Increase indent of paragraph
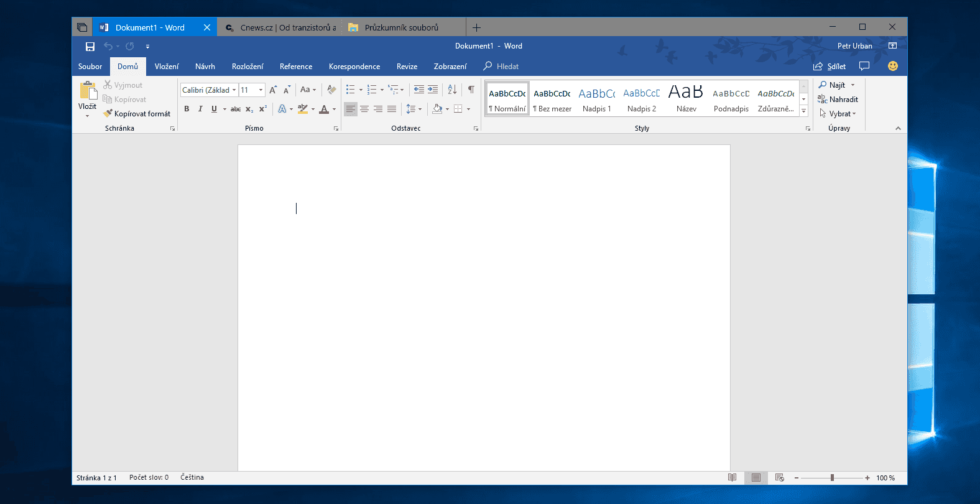 pyautogui.click(x=433, y=90)
